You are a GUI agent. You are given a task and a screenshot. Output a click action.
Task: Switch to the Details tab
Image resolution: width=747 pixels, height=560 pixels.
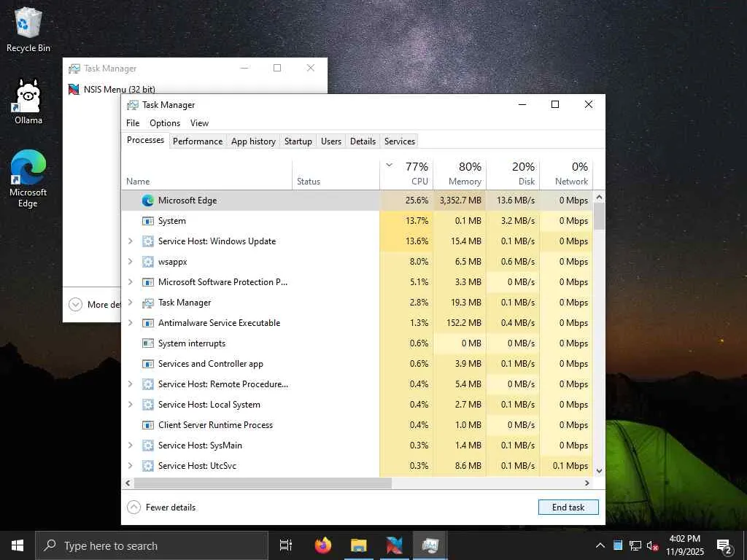coord(363,141)
